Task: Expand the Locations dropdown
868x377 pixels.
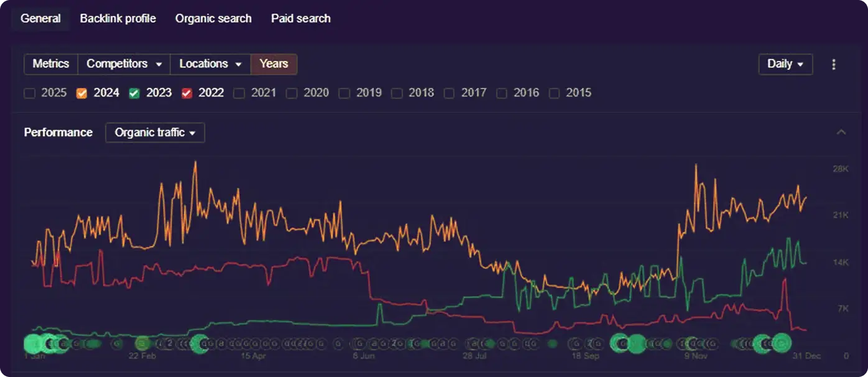Action: (210, 64)
